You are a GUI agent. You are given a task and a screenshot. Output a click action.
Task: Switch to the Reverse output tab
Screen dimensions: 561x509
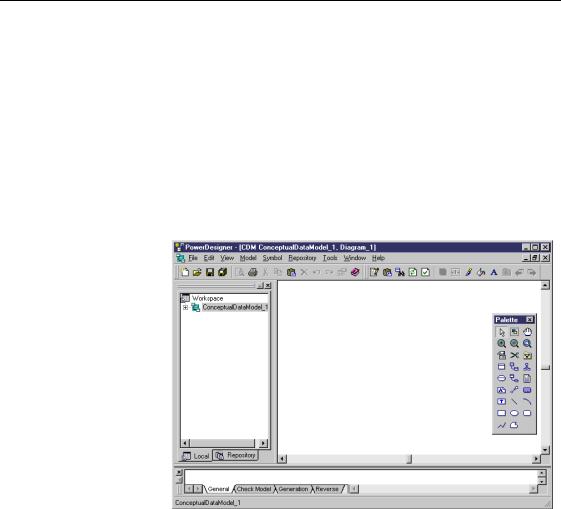point(327,489)
